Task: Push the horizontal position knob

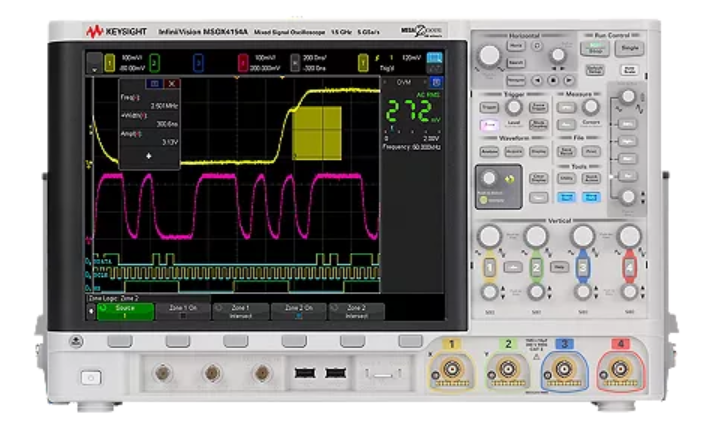Action: click(x=558, y=56)
